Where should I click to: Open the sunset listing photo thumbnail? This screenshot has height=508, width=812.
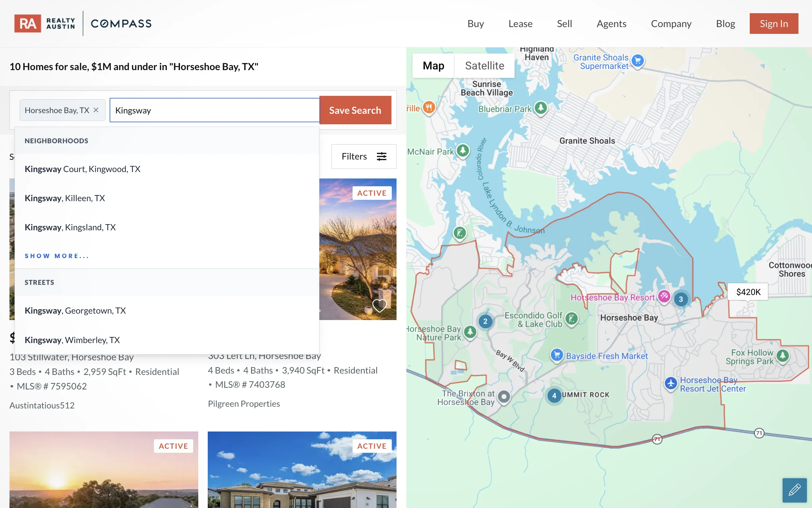[x=104, y=469]
